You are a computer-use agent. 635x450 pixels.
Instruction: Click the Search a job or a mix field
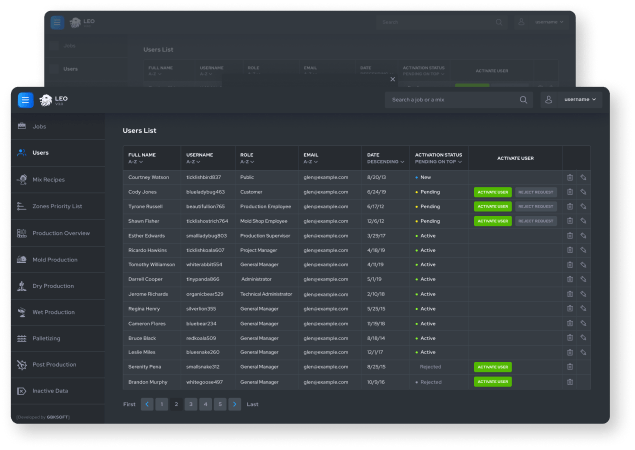(458, 100)
